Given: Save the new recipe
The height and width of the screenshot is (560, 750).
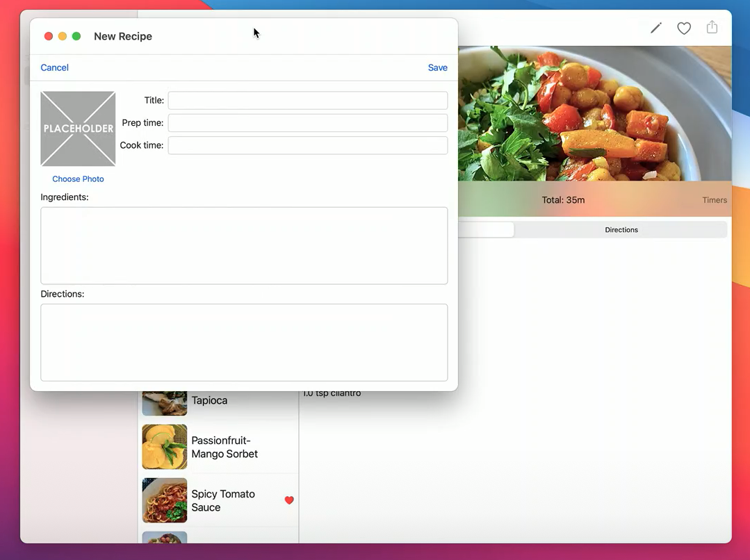Looking at the screenshot, I should tap(438, 67).
